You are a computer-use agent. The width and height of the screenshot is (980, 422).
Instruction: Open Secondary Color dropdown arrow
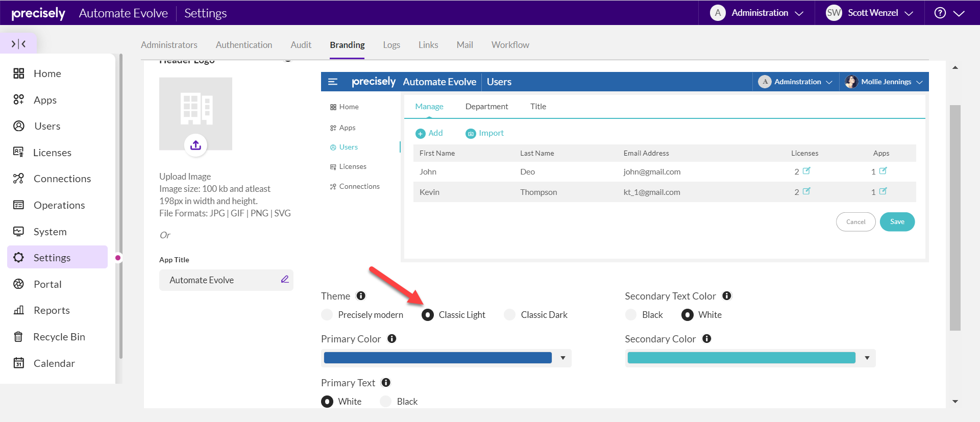pos(867,358)
